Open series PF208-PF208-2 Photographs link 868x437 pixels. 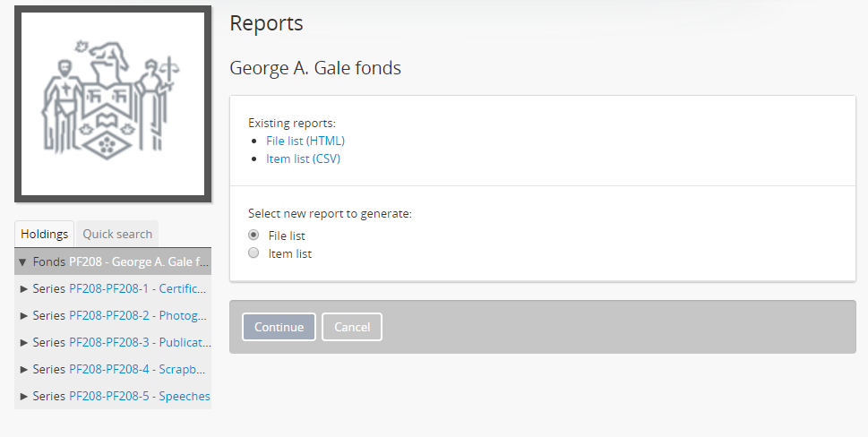click(x=139, y=315)
